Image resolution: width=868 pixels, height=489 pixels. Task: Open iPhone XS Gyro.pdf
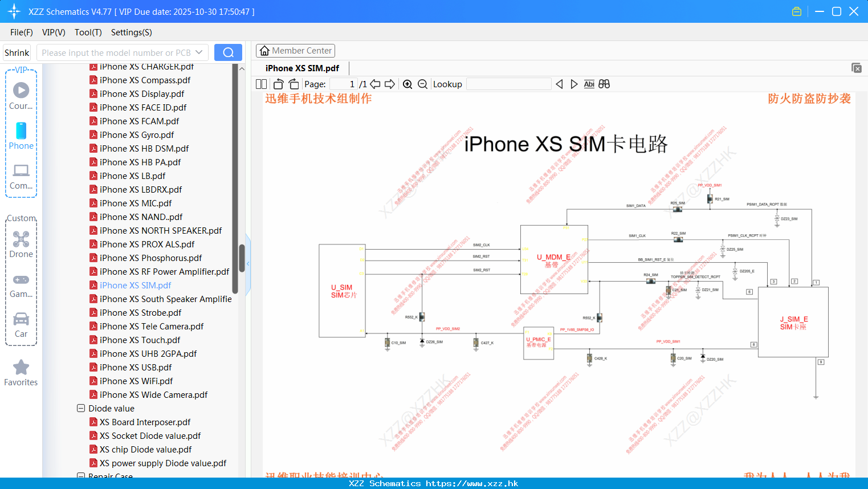[137, 135]
